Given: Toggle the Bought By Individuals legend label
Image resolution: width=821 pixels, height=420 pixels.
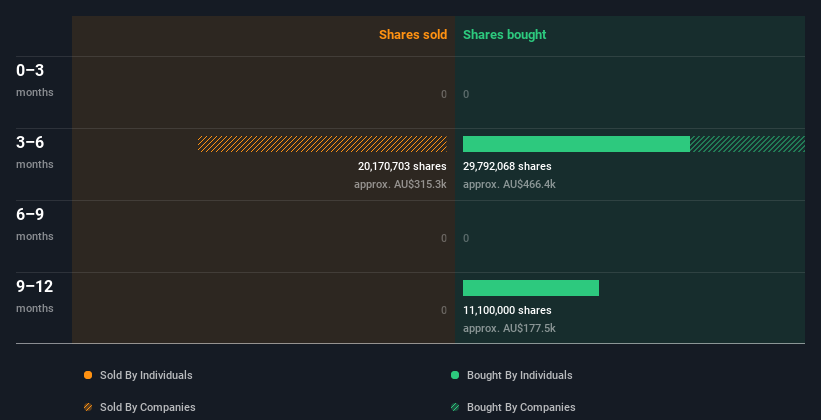Looking at the screenshot, I should click(519, 375).
